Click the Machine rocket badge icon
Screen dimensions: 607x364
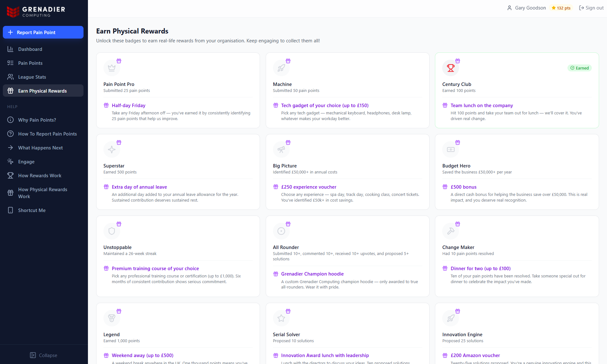pyautogui.click(x=281, y=68)
